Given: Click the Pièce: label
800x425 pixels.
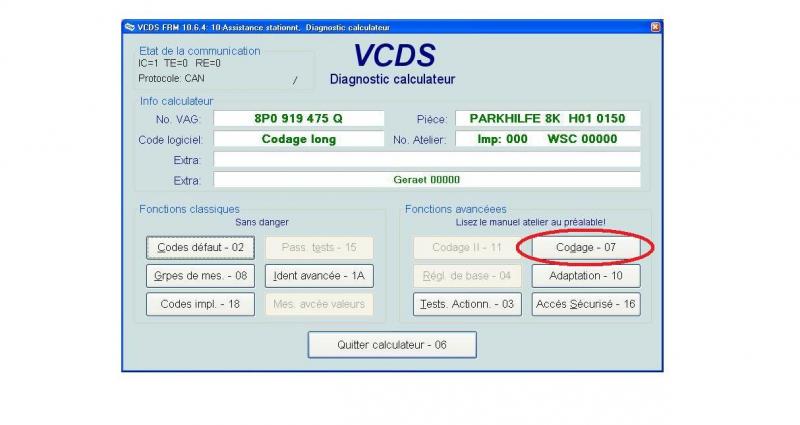Looking at the screenshot, I should (432, 119).
